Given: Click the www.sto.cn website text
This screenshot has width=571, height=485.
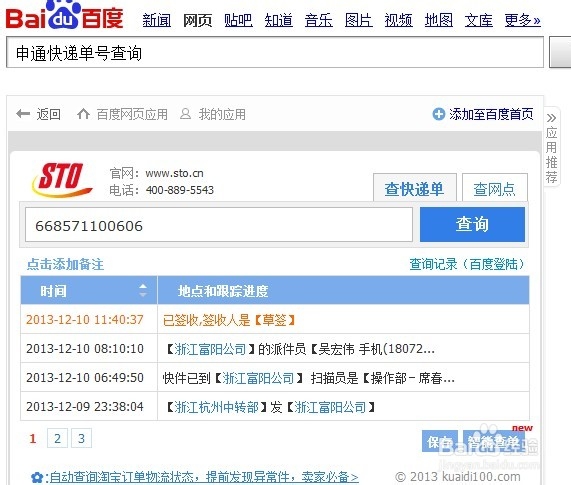Looking at the screenshot, I should pyautogui.click(x=174, y=173).
